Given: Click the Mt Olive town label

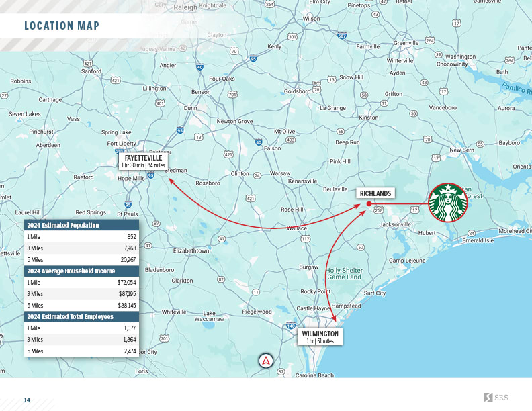Looking at the screenshot, I should pyautogui.click(x=284, y=131).
